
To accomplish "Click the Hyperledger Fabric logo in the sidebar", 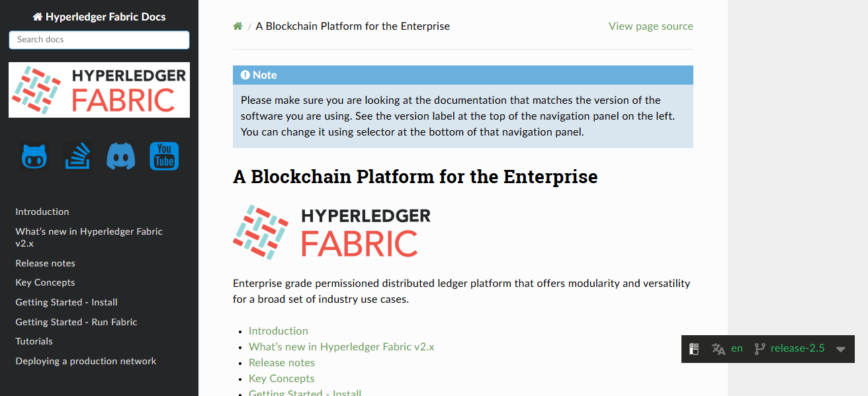I will (x=99, y=90).
